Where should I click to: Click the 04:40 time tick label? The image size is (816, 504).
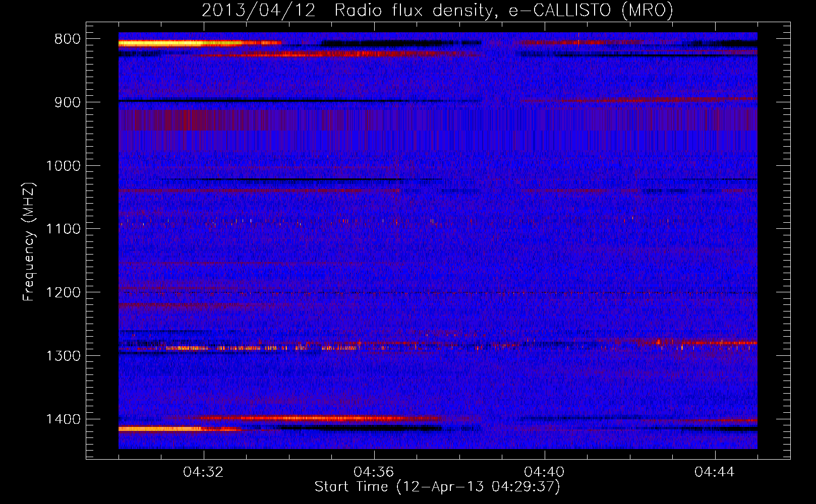pyautogui.click(x=544, y=472)
